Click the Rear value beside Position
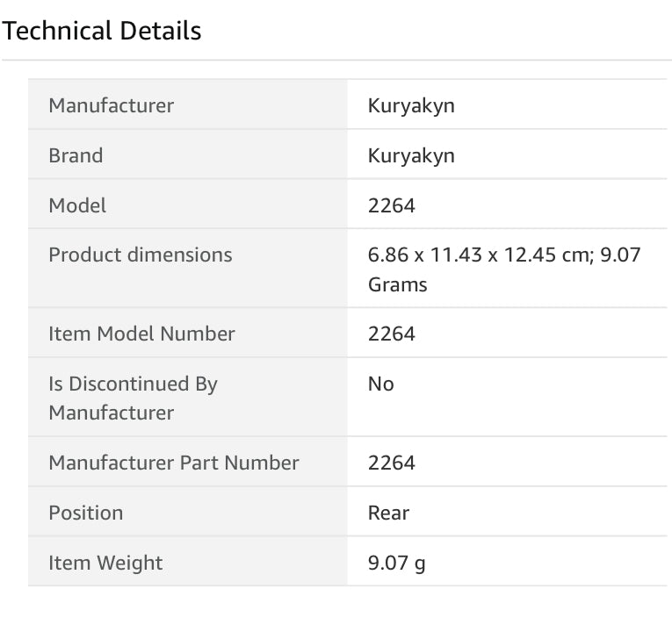 click(389, 513)
